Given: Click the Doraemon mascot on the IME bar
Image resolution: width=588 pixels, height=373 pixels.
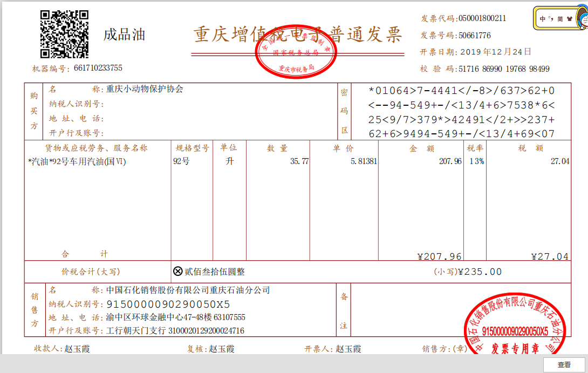Looking at the screenshot, I should 583,18.
